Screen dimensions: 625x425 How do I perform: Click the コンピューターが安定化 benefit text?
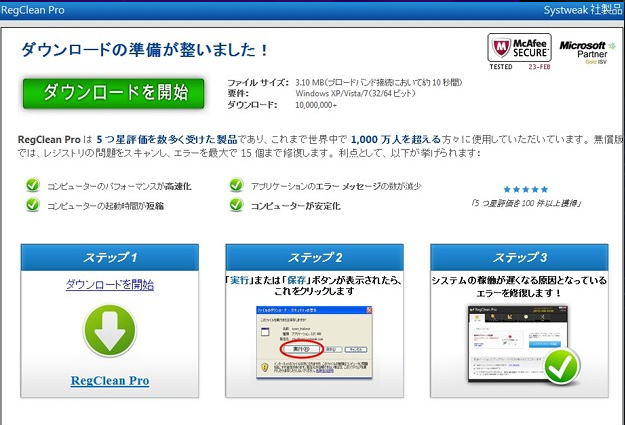(x=295, y=206)
